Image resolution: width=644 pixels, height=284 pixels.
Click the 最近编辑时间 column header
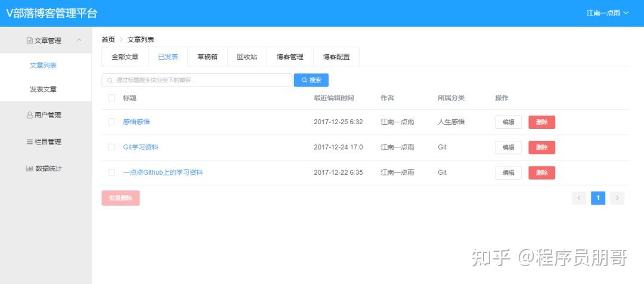(333, 98)
